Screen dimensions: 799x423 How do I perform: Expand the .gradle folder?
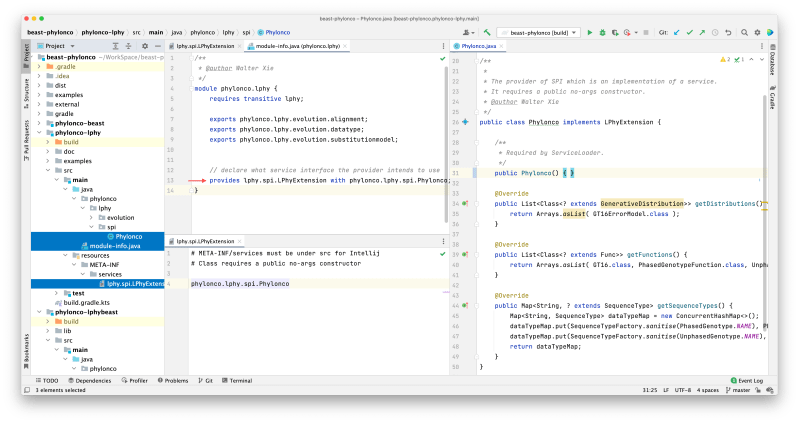[39, 66]
